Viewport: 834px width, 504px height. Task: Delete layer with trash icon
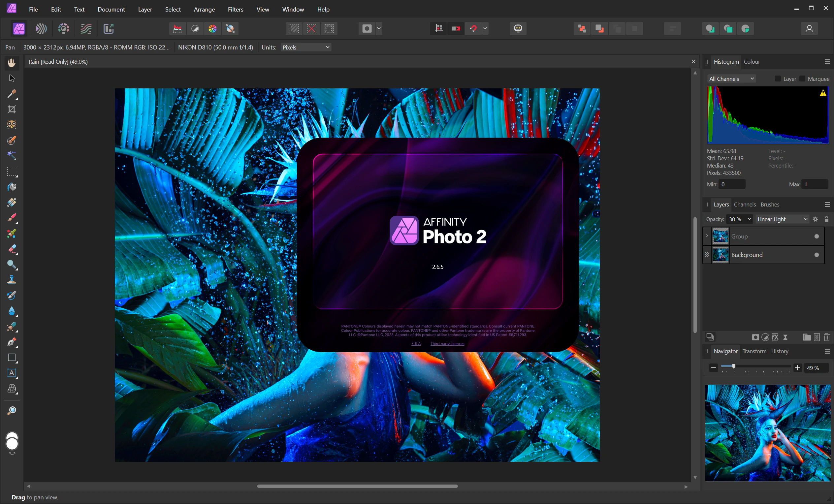tap(826, 337)
